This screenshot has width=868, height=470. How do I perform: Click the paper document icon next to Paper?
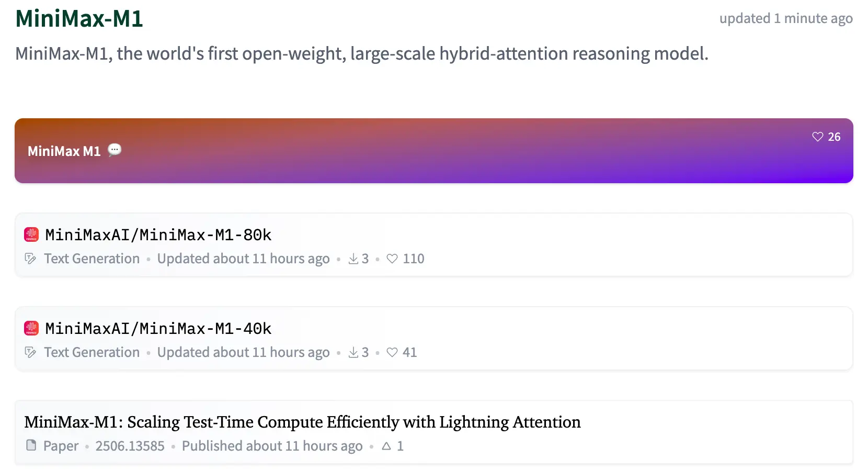[31, 445]
